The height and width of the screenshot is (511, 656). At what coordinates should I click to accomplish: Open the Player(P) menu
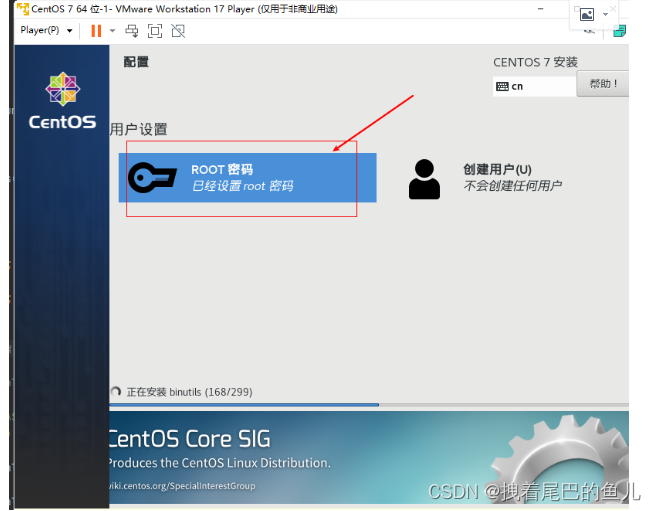(x=46, y=30)
